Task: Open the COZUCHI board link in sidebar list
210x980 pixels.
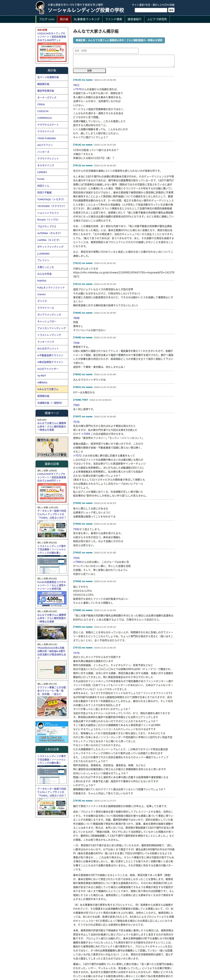Action: (x=52, y=111)
